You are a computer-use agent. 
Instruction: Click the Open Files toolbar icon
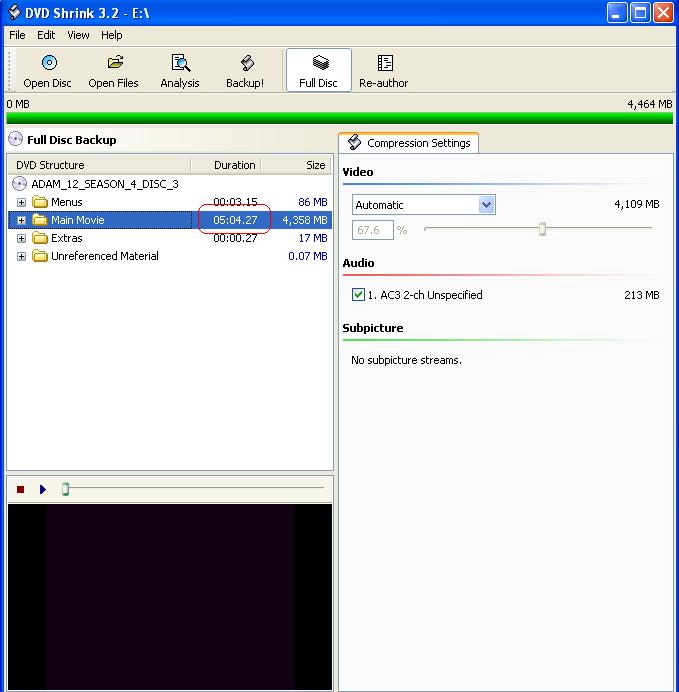pos(113,70)
